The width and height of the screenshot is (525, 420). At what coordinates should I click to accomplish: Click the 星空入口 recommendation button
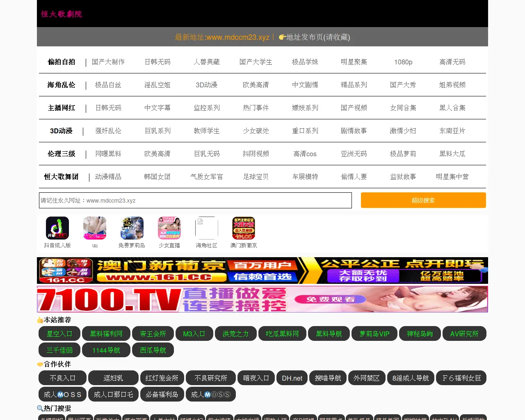point(59,334)
